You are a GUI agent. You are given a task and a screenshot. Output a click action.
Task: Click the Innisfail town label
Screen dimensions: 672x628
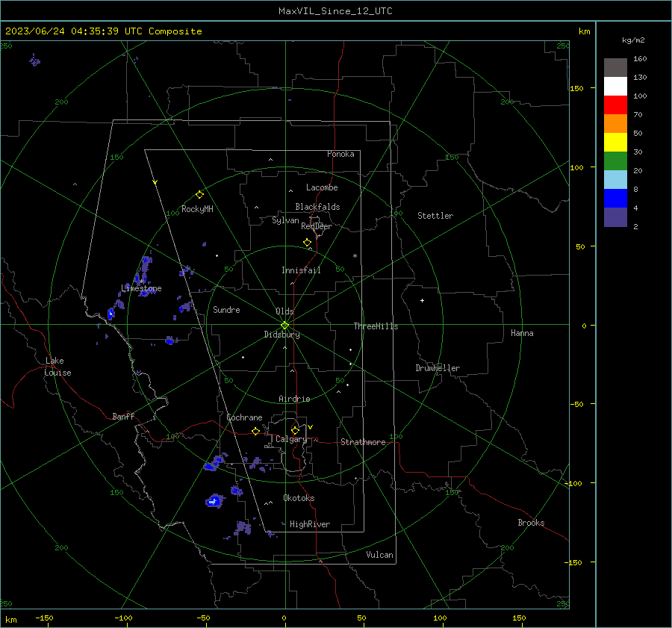(x=301, y=270)
